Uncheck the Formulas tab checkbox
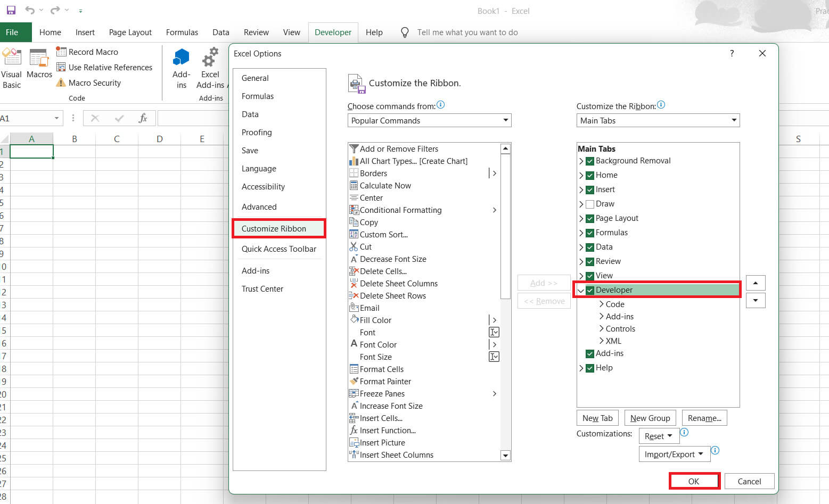This screenshot has width=829, height=504. point(589,233)
